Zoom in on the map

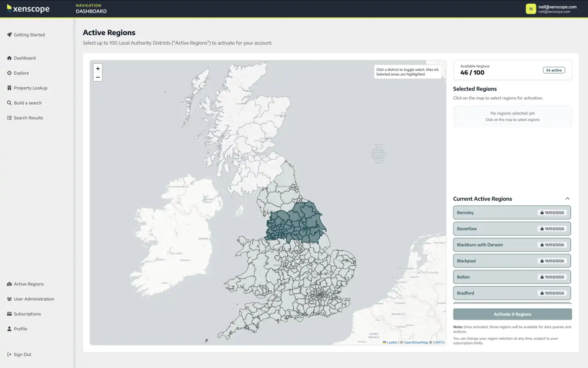[x=98, y=68]
